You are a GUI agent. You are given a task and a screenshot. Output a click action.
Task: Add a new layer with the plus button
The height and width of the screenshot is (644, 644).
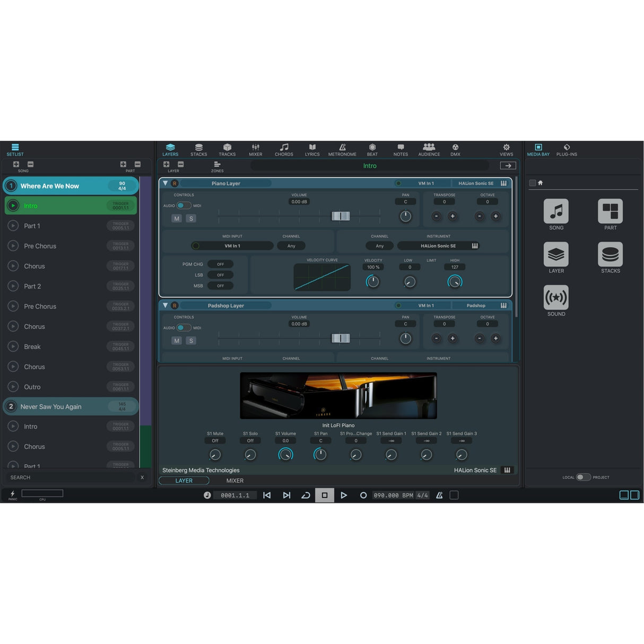[166, 165]
